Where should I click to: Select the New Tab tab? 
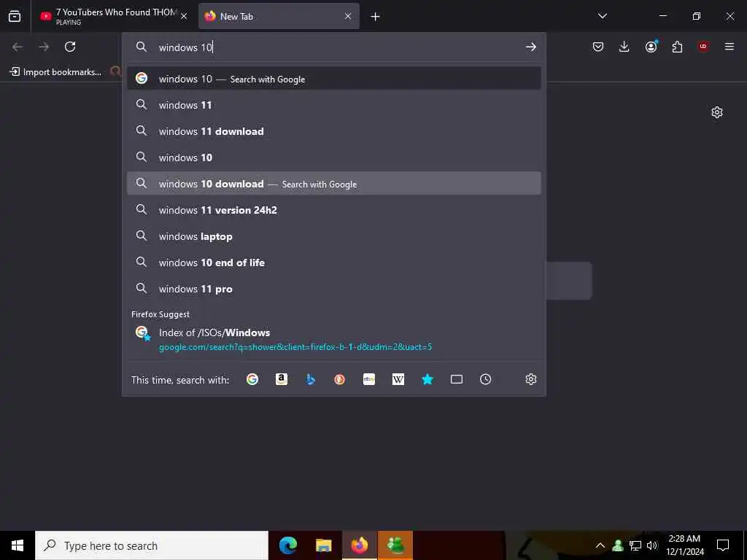(279, 16)
